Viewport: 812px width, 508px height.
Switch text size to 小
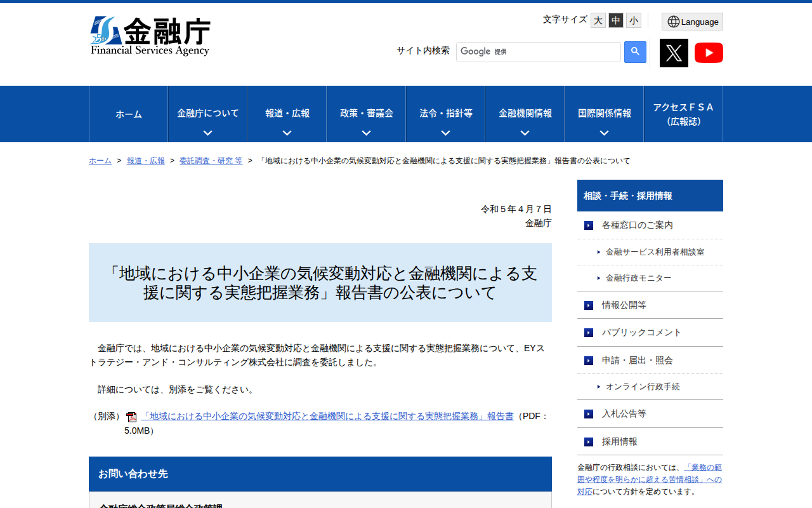633,20
